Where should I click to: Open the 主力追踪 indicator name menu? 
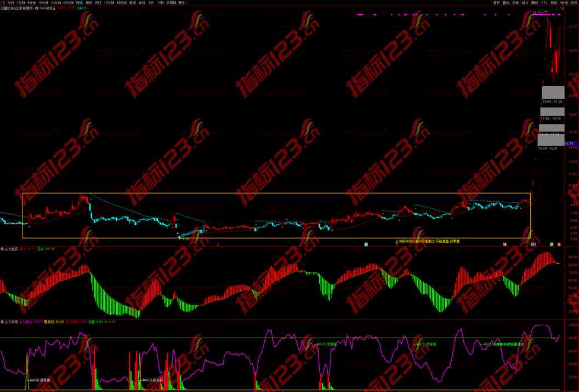click(11, 249)
